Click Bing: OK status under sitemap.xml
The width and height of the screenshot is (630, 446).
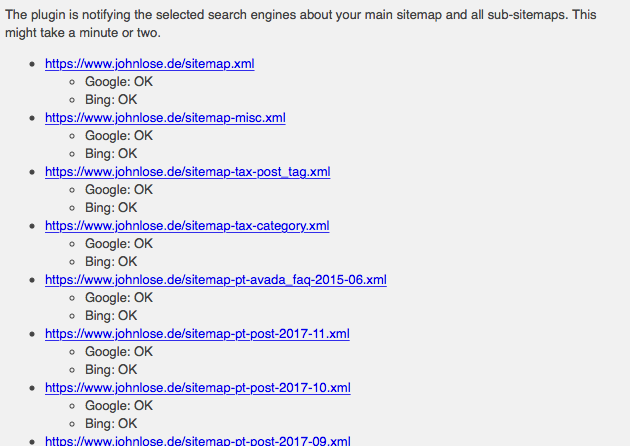[x=111, y=100]
